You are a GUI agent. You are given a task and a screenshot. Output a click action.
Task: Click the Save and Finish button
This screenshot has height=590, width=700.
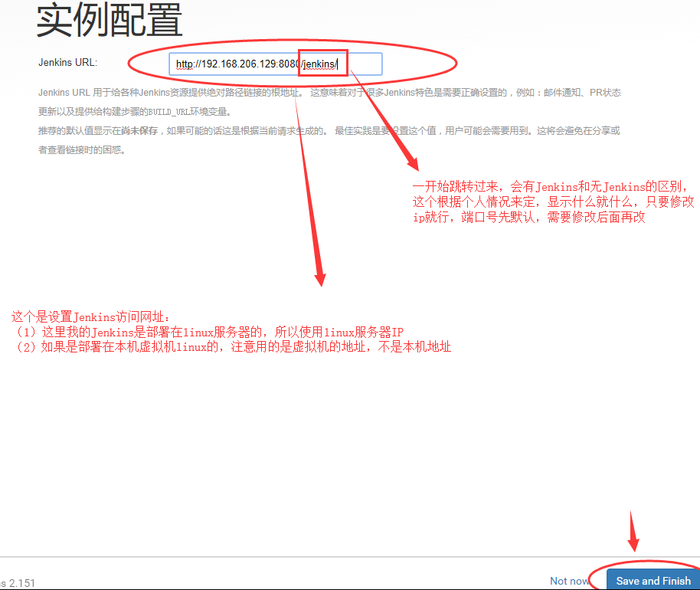653,580
